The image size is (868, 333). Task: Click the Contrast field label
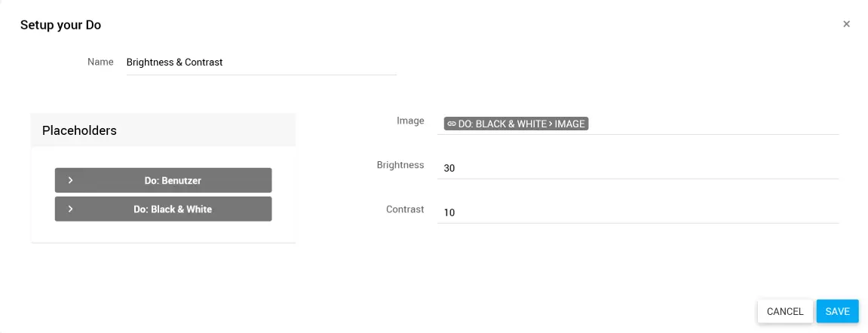point(405,209)
